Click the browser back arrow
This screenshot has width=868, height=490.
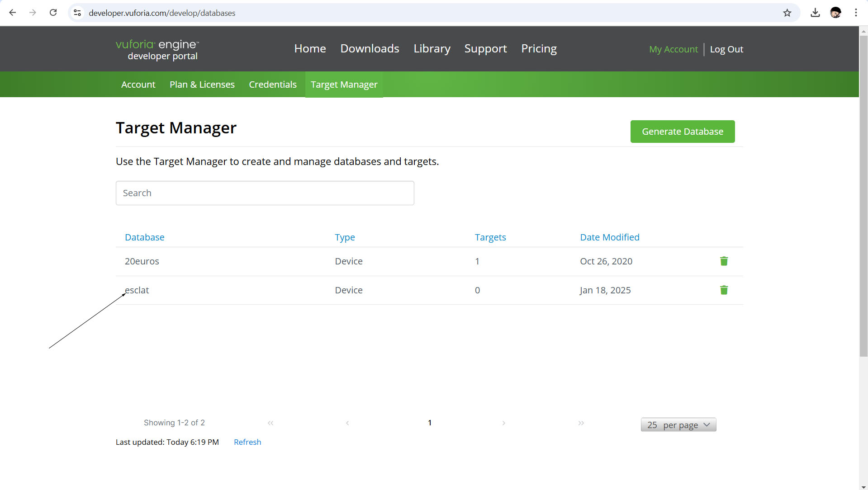[x=13, y=13]
